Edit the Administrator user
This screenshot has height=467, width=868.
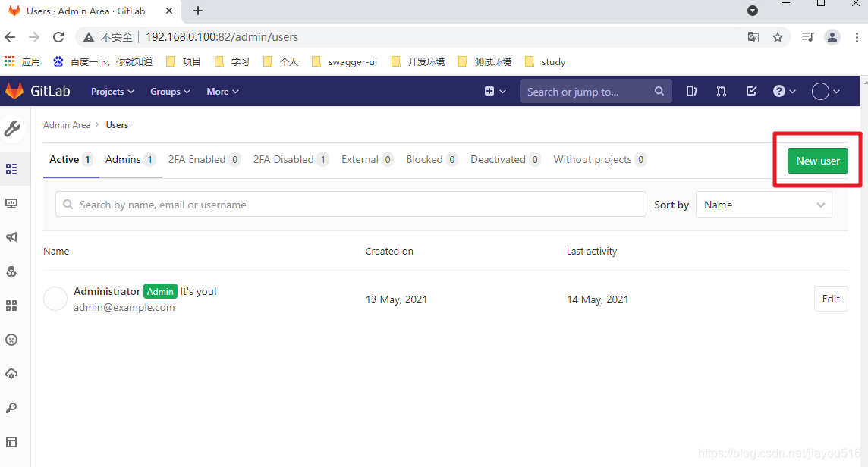(831, 299)
